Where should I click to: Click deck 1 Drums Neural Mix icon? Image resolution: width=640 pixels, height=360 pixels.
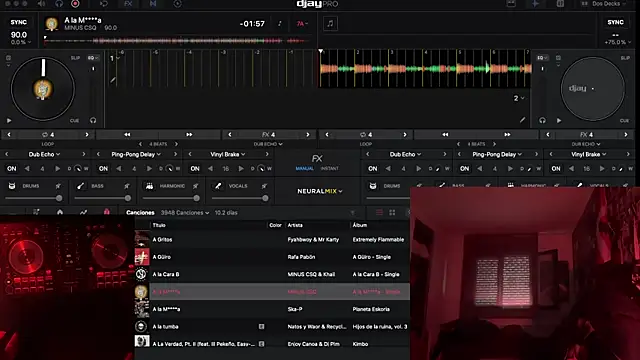click(x=12, y=186)
